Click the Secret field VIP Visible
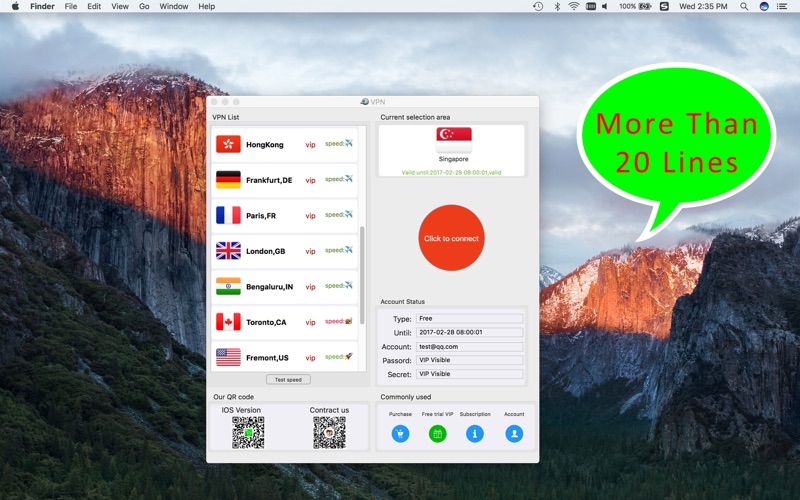800x500 pixels. point(469,374)
